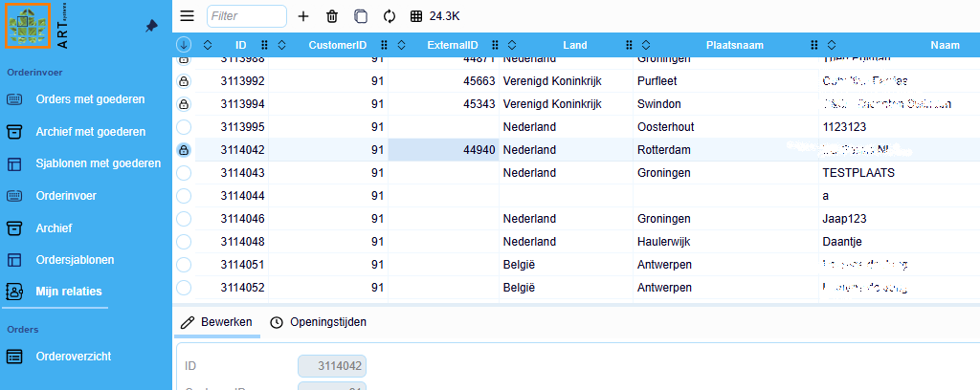This screenshot has height=390, width=980.
Task: Select the row circle for 3114043
Action: 184,173
